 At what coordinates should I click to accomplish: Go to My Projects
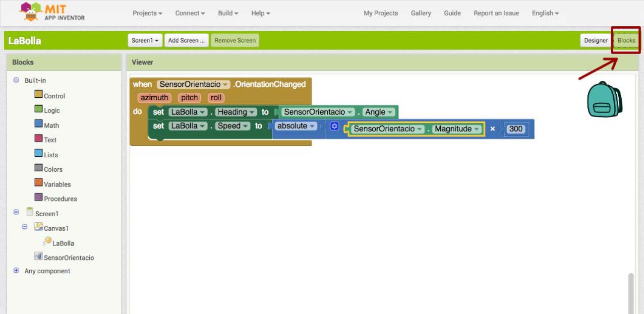[x=381, y=13]
